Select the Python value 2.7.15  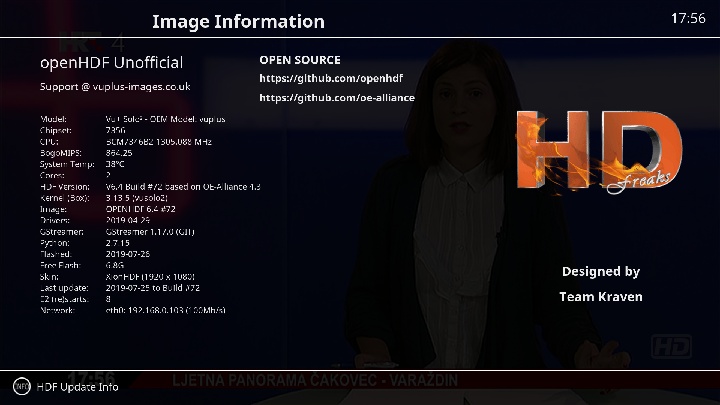(x=118, y=243)
